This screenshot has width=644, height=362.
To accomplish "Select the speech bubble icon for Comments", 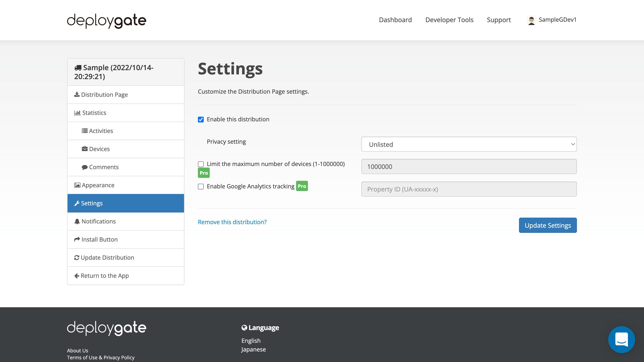I will [x=85, y=167].
